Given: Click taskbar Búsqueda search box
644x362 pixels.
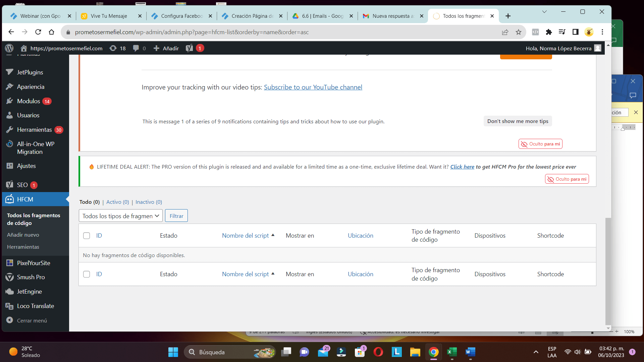Looking at the screenshot, I should [230, 352].
